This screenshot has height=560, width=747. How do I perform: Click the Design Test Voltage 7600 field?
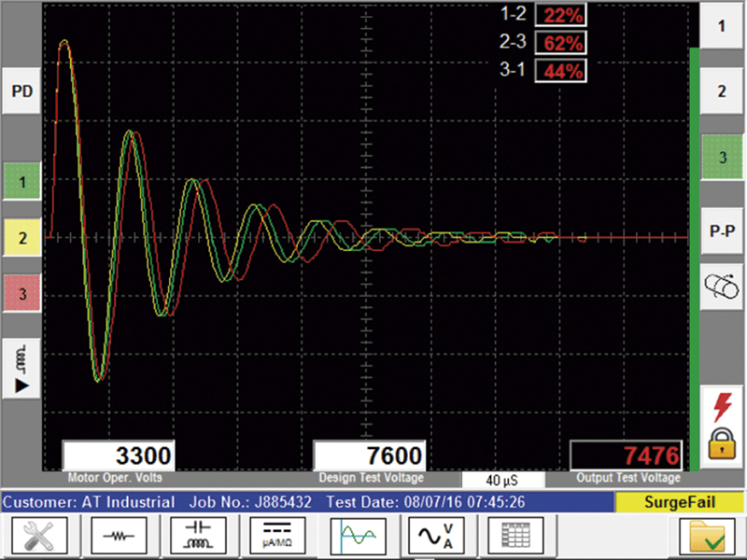click(369, 456)
